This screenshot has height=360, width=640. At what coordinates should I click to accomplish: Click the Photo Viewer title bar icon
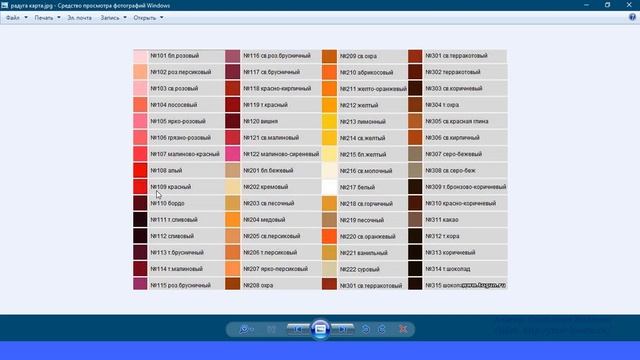click(4, 5)
